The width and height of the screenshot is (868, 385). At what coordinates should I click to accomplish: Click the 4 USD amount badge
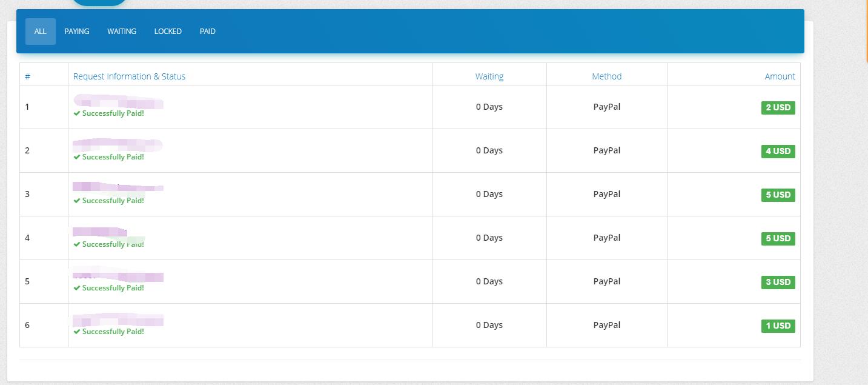tap(778, 151)
